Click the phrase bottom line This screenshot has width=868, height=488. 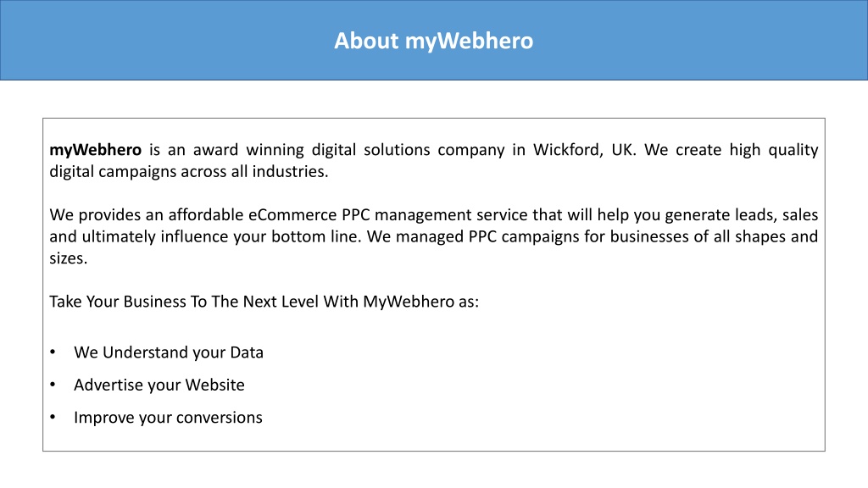316,236
